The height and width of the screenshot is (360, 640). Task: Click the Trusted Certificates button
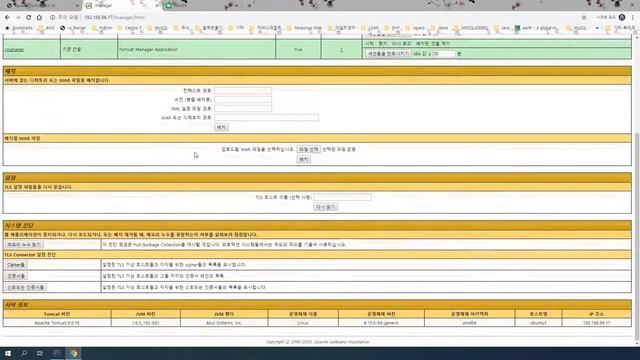[26, 287]
